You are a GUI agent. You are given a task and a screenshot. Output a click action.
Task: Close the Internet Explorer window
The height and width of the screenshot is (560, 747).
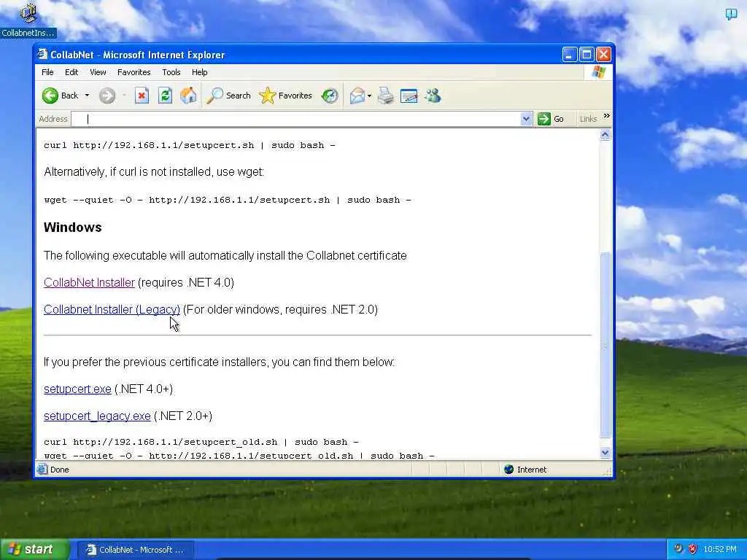pos(603,55)
